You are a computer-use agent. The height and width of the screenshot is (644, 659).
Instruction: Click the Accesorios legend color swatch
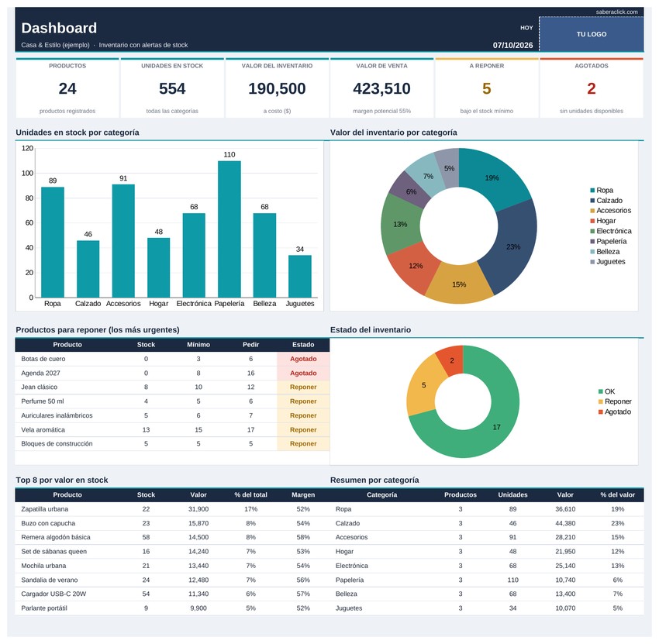(x=592, y=211)
